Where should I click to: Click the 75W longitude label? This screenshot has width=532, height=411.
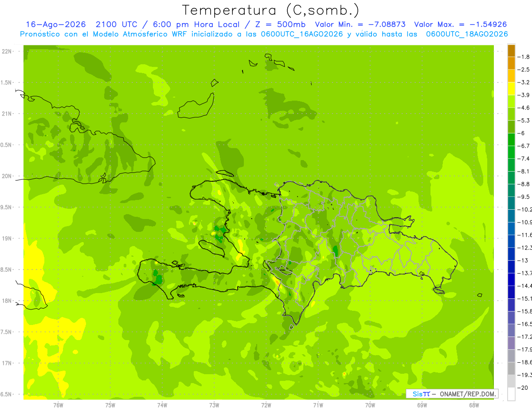110,405
